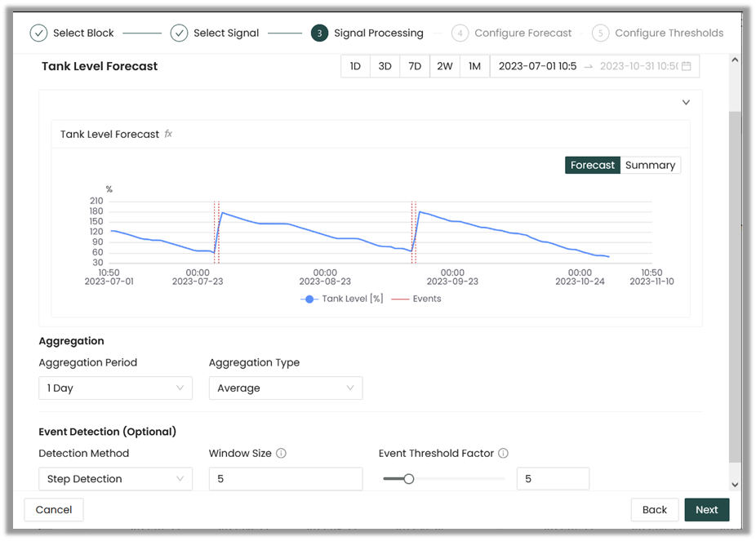Image resolution: width=756 pixels, height=541 pixels.
Task: Switch chart view to Summary
Action: [x=650, y=166]
